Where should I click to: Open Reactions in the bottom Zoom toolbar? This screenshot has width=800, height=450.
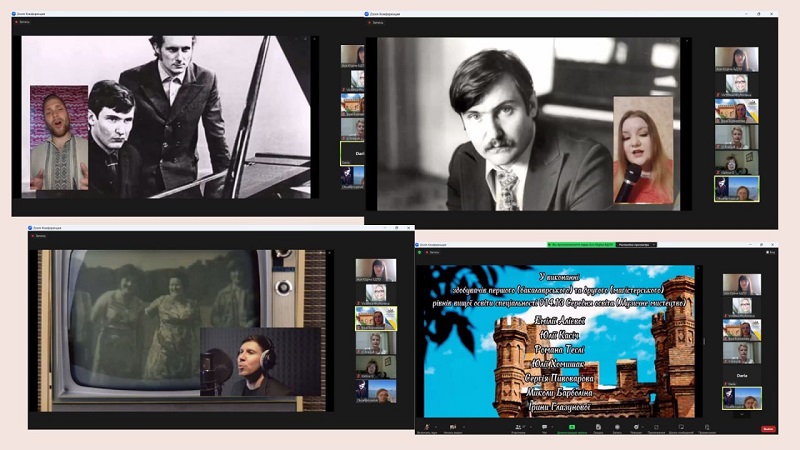pyautogui.click(x=636, y=427)
